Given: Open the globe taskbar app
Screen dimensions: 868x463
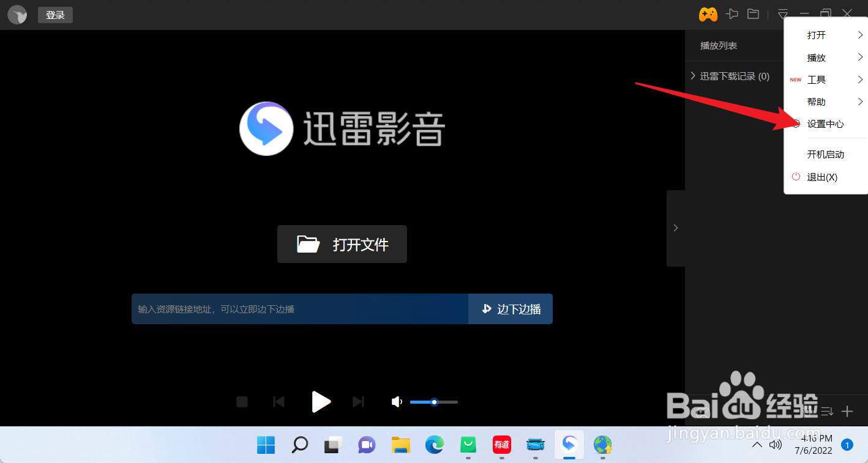Looking at the screenshot, I should (603, 445).
